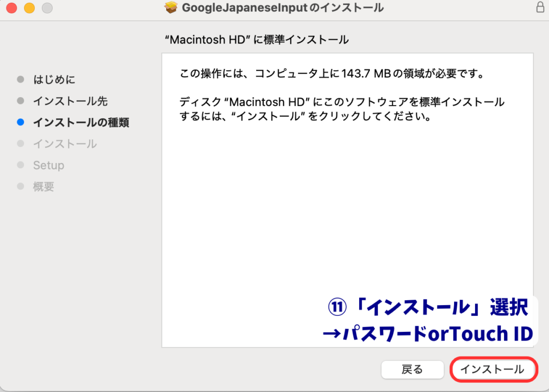Click the text mentioning 143.7 MB の領域
Image resolution: width=549 pixels, height=392 pixels.
point(332,73)
